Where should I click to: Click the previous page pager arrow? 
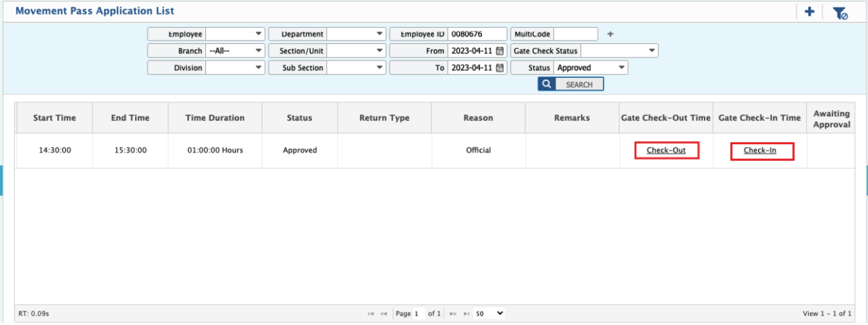(383, 313)
